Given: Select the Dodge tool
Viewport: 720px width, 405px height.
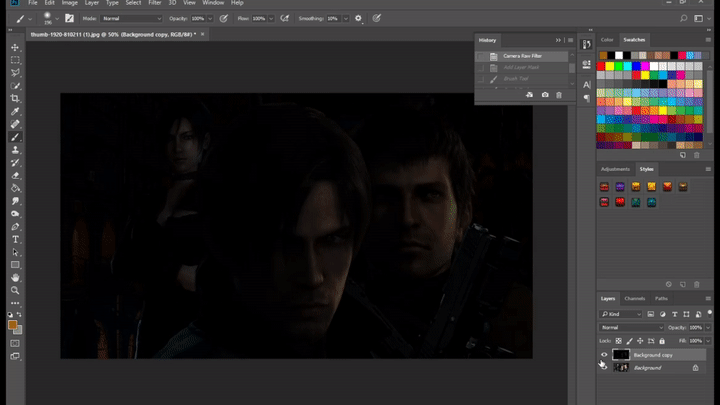Looking at the screenshot, I should click(15, 214).
